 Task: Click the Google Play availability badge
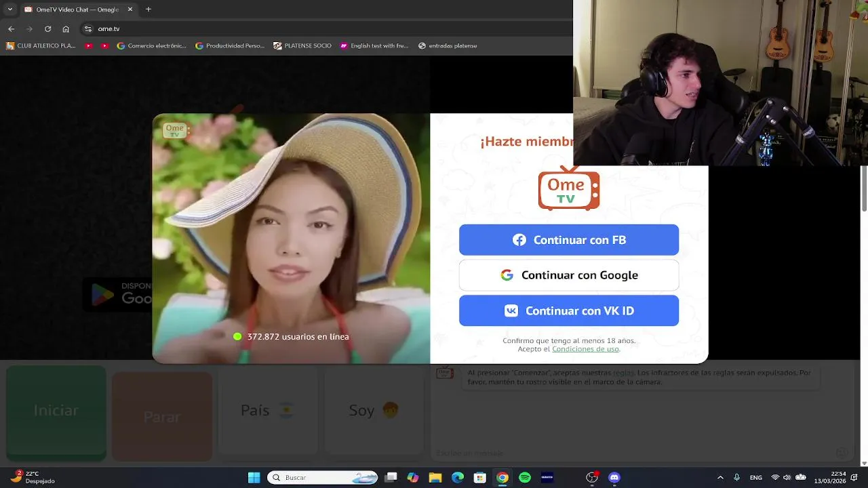[x=119, y=294]
